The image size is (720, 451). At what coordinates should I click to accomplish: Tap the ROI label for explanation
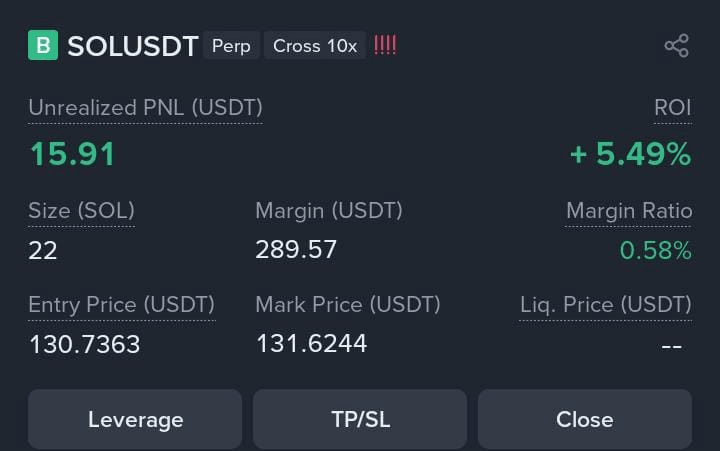coord(673,108)
